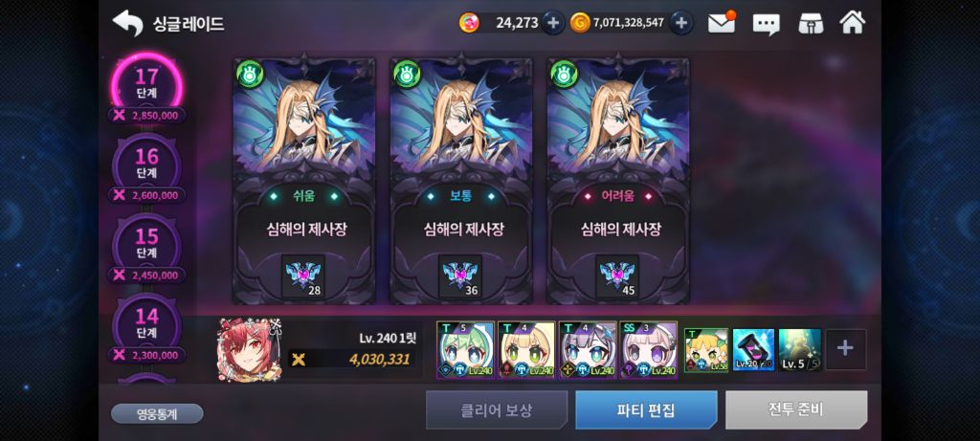This screenshot has width=980, height=441.
Task: Choose the 어려움 hard difficulty card
Action: click(618, 181)
